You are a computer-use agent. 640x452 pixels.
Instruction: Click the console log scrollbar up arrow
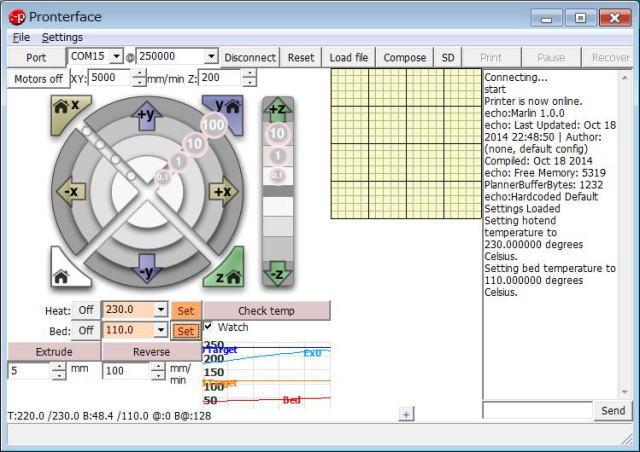tap(624, 77)
